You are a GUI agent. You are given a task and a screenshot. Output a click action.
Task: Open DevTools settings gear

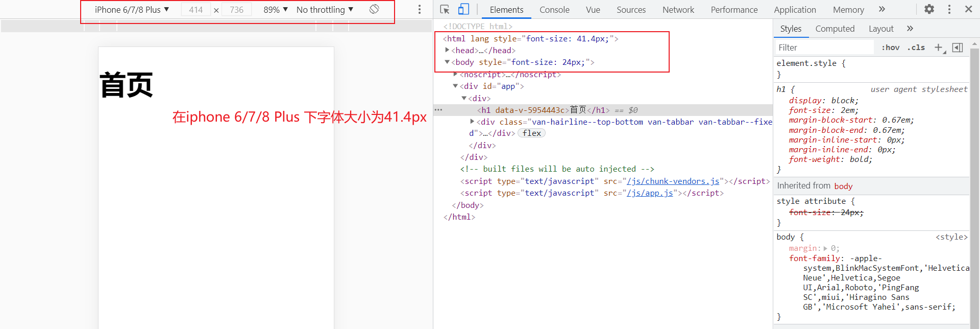tap(929, 9)
